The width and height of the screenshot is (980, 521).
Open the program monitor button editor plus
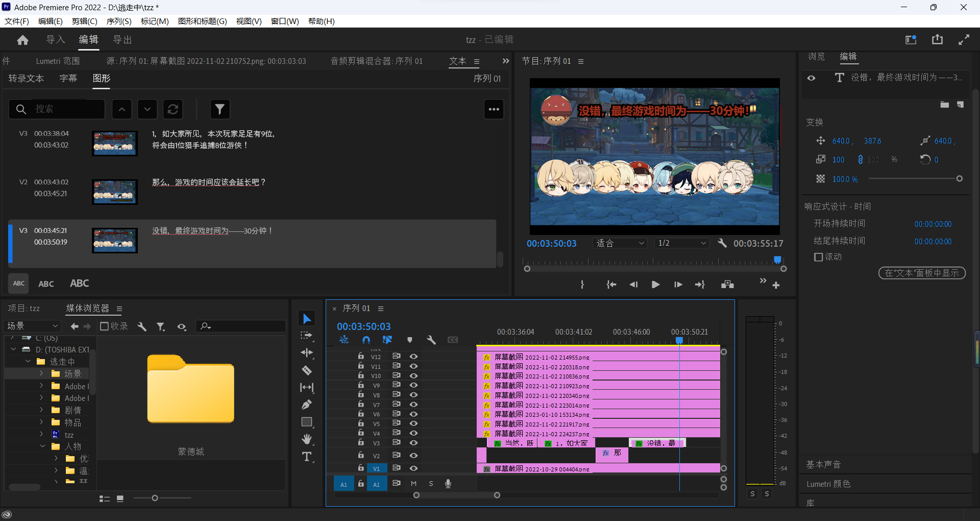[776, 285]
